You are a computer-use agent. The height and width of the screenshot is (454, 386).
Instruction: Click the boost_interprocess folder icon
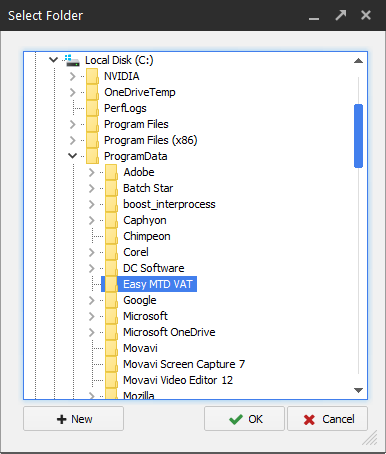pos(111,204)
